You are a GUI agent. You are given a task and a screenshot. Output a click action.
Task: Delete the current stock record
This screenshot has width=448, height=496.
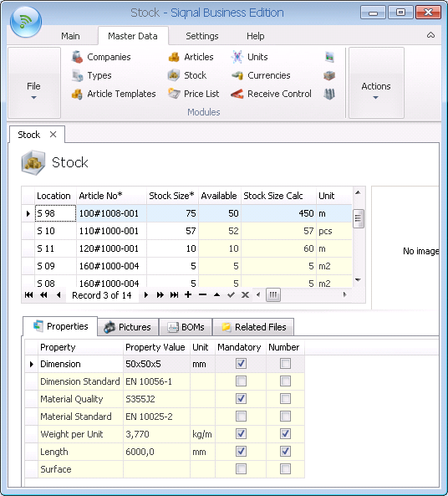point(202,294)
